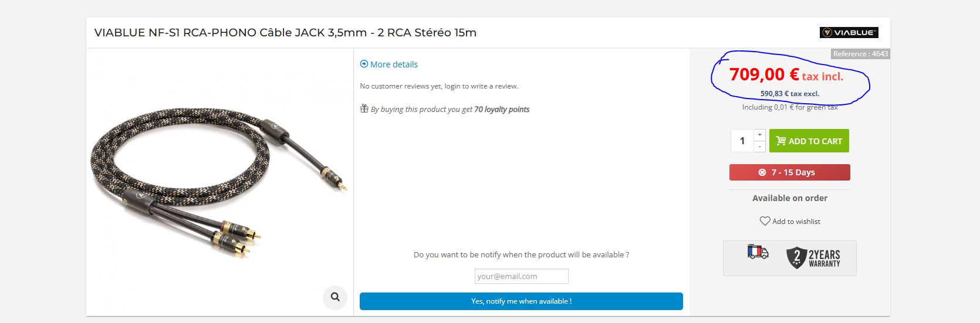Click the login to write a review link

pyautogui.click(x=481, y=86)
